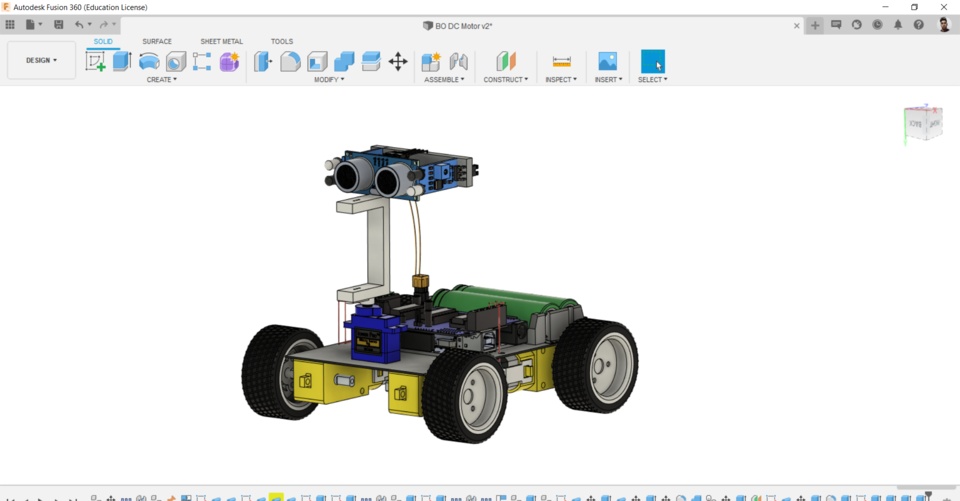Expand the MODIFY menu
Image resolution: width=960 pixels, height=501 pixels.
(329, 80)
